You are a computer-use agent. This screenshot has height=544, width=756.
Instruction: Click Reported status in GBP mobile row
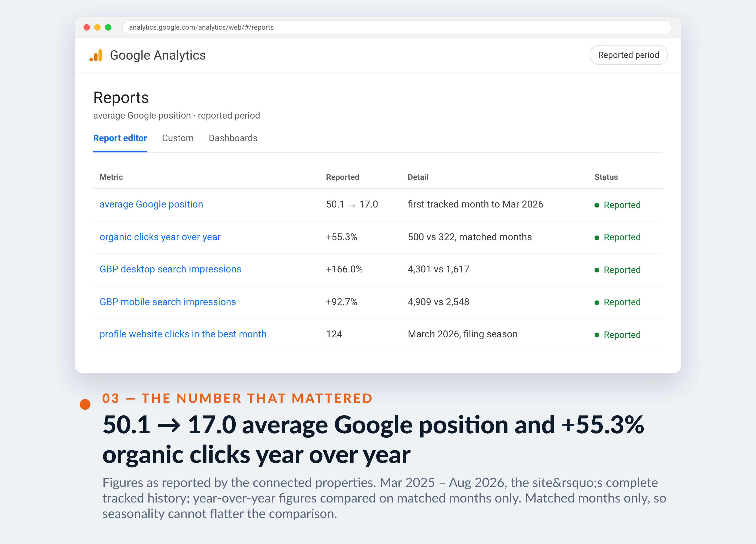click(x=617, y=302)
